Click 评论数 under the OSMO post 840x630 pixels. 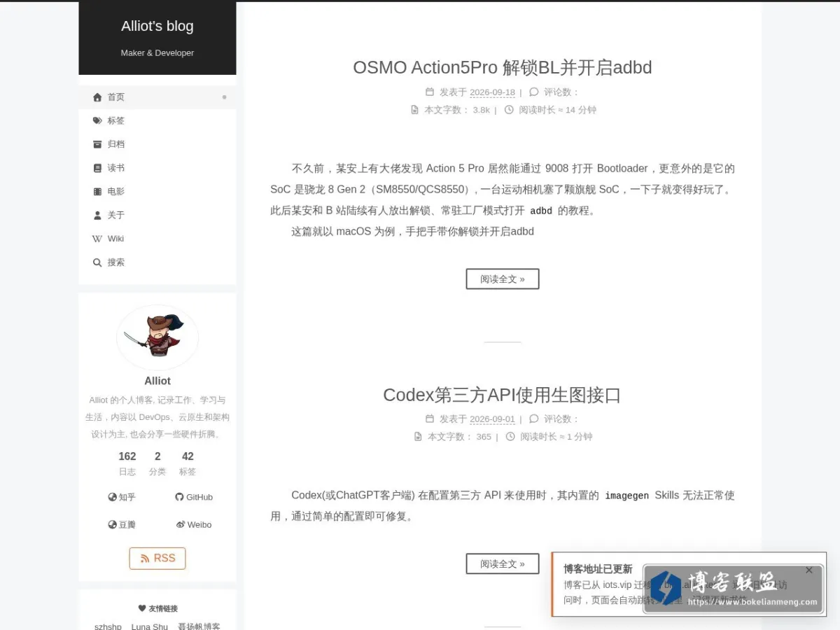click(561, 92)
